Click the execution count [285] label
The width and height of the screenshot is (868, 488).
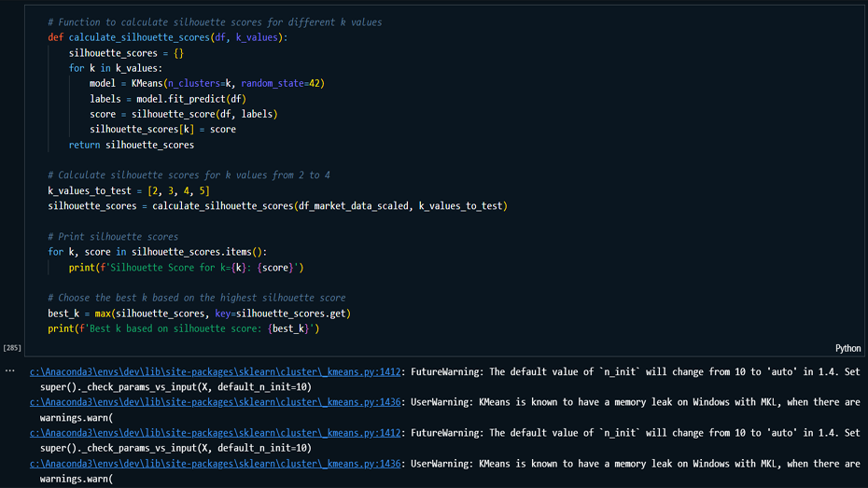[12, 348]
